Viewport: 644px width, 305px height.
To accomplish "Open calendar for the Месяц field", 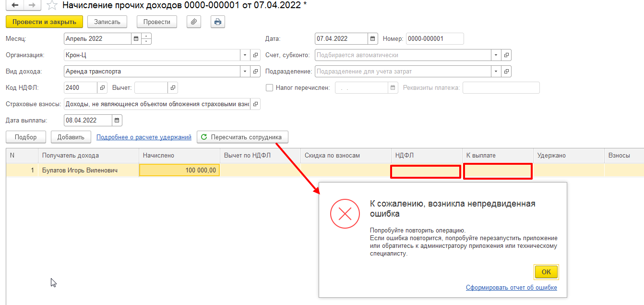I will pos(136,39).
